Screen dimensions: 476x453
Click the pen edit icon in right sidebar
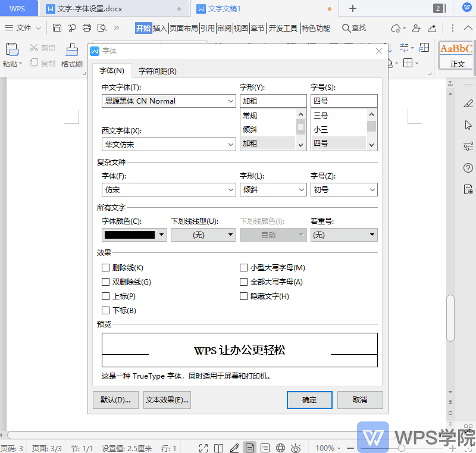pyautogui.click(x=468, y=104)
